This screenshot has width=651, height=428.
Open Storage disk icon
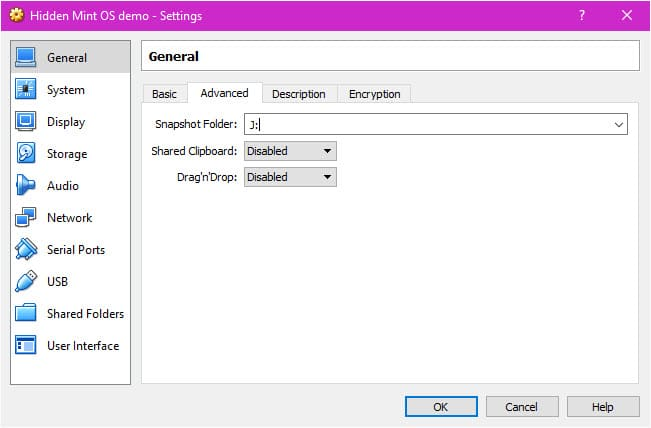(x=26, y=153)
